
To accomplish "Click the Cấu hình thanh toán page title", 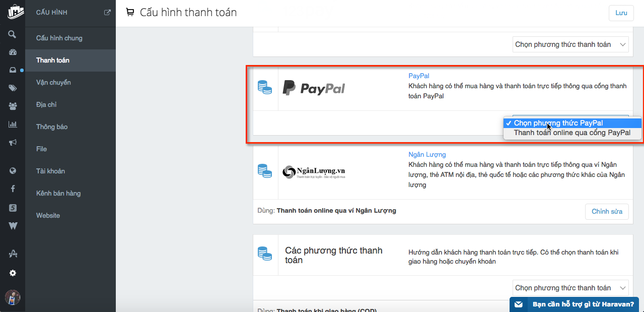I will click(188, 12).
